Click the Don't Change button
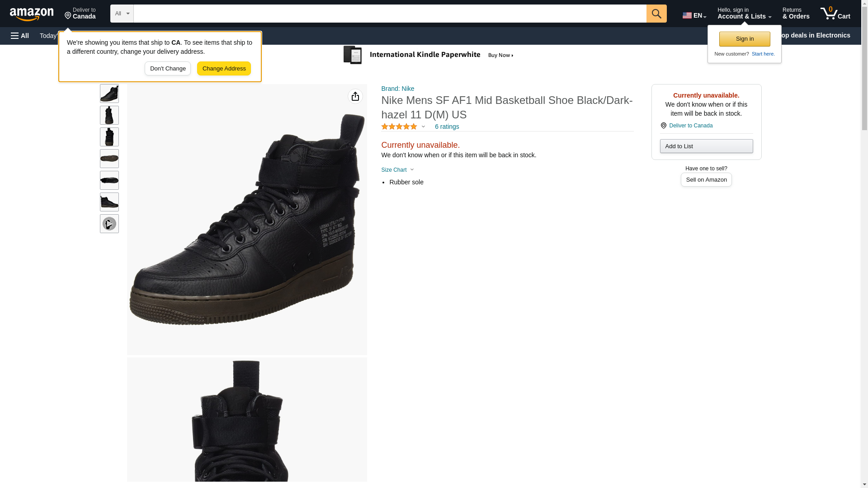This screenshot has height=488, width=868. tap(168, 69)
